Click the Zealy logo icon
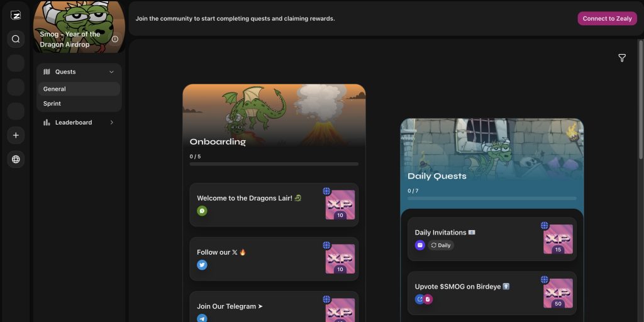Viewport: 644px width, 322px height. point(16,15)
